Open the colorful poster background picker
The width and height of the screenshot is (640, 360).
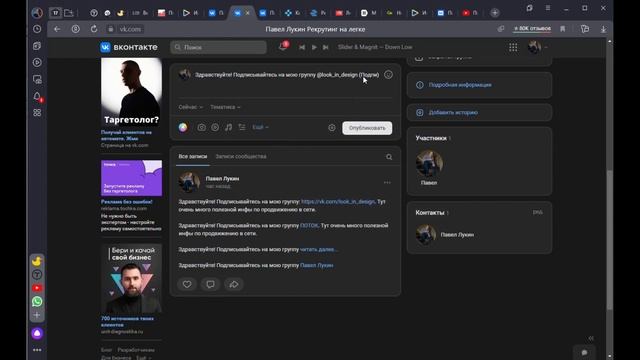click(183, 127)
